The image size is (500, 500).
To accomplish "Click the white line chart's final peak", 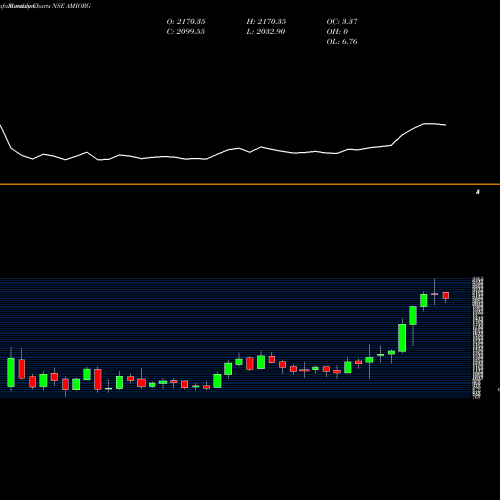I will [428, 124].
